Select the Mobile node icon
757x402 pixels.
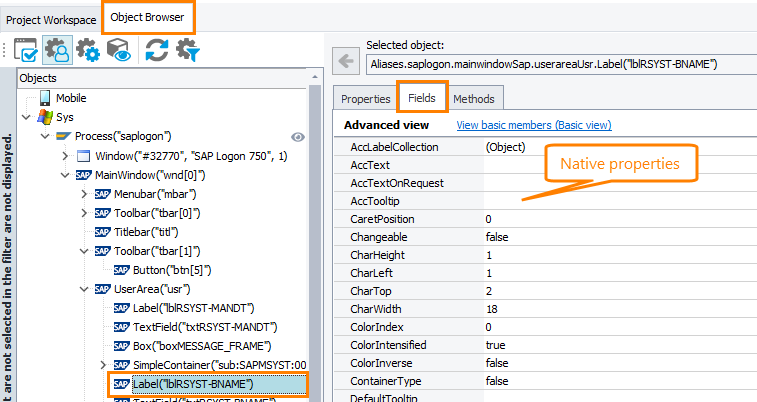(x=45, y=98)
